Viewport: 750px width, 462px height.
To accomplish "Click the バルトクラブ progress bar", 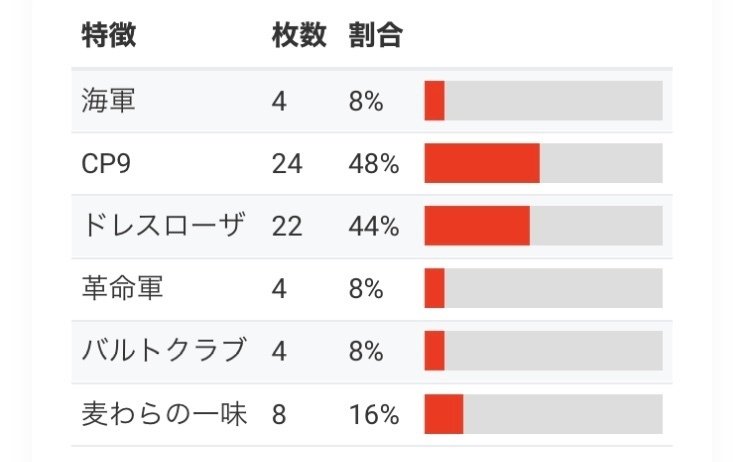I will tap(543, 351).
